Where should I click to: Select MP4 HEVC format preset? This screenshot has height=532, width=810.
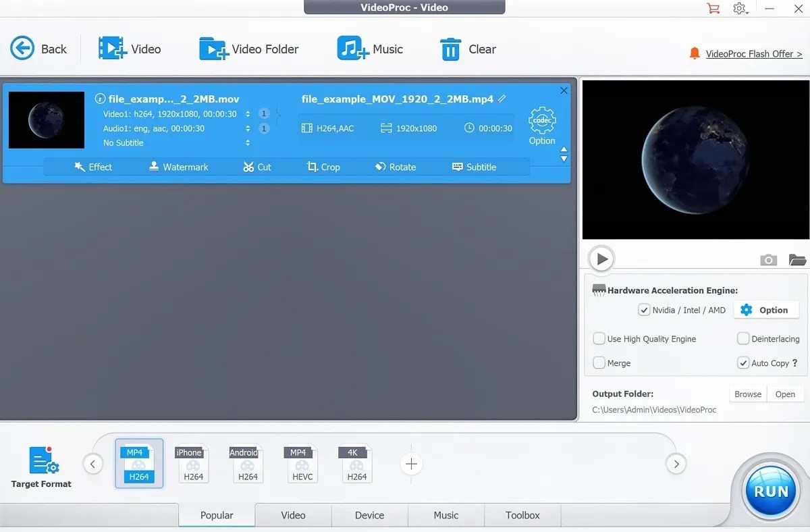(x=302, y=464)
